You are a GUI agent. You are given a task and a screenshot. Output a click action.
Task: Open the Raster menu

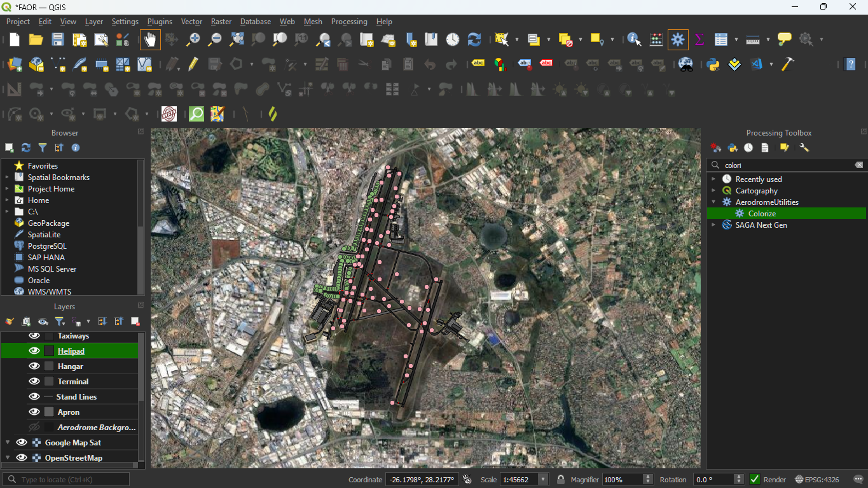point(221,22)
